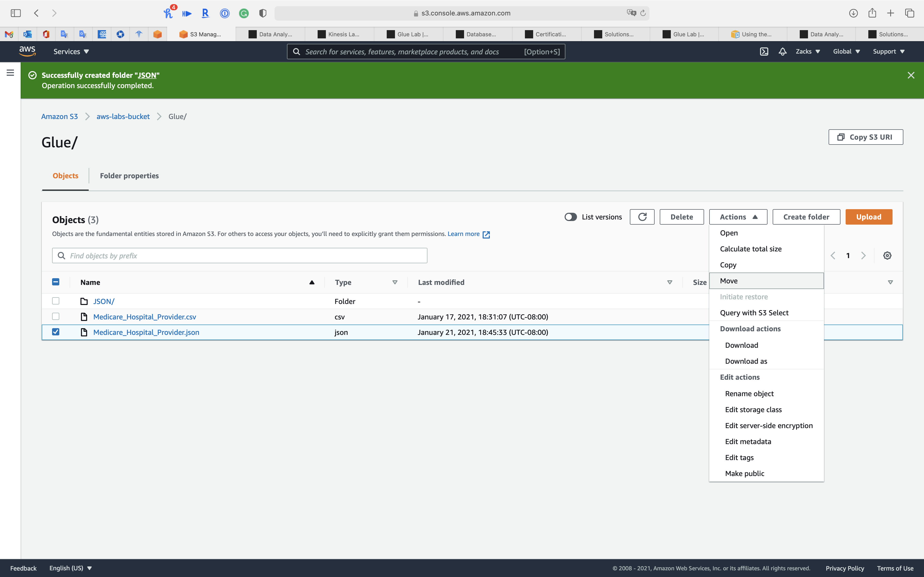
Task: Switch to Folder properties tab
Action: [x=129, y=175]
